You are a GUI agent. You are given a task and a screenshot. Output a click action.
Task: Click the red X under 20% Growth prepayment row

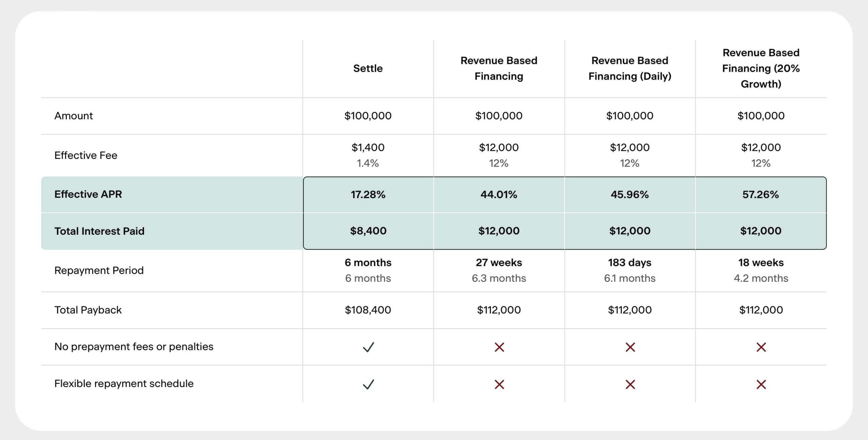point(761,347)
